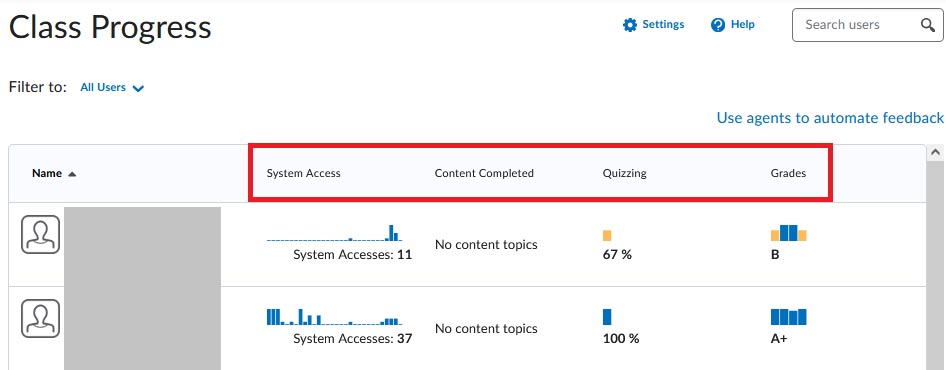Screen dimensions: 946x370
Task: Click the scrollbar up arrow
Action: pos(936,153)
